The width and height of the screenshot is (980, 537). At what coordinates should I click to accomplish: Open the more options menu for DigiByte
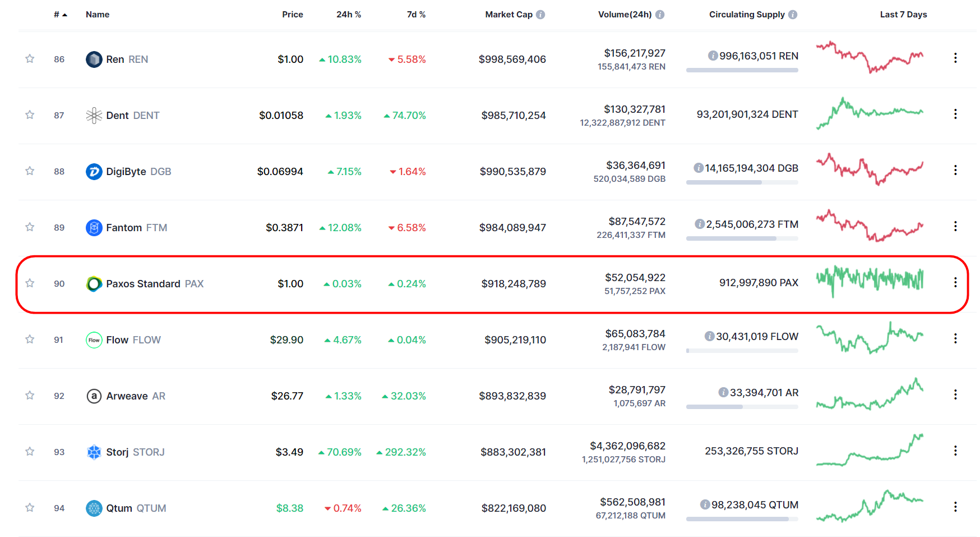[955, 170]
